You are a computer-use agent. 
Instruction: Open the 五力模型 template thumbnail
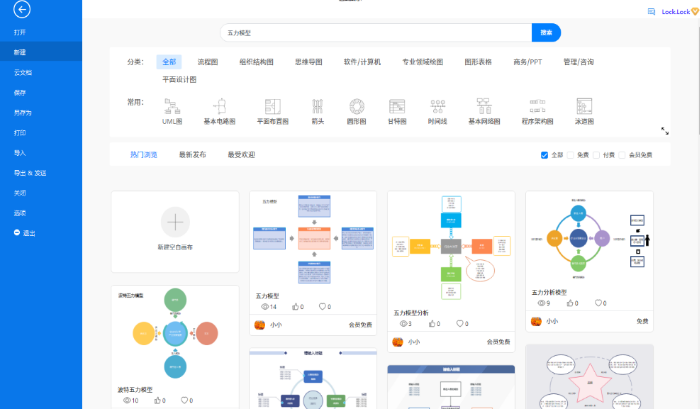313,240
